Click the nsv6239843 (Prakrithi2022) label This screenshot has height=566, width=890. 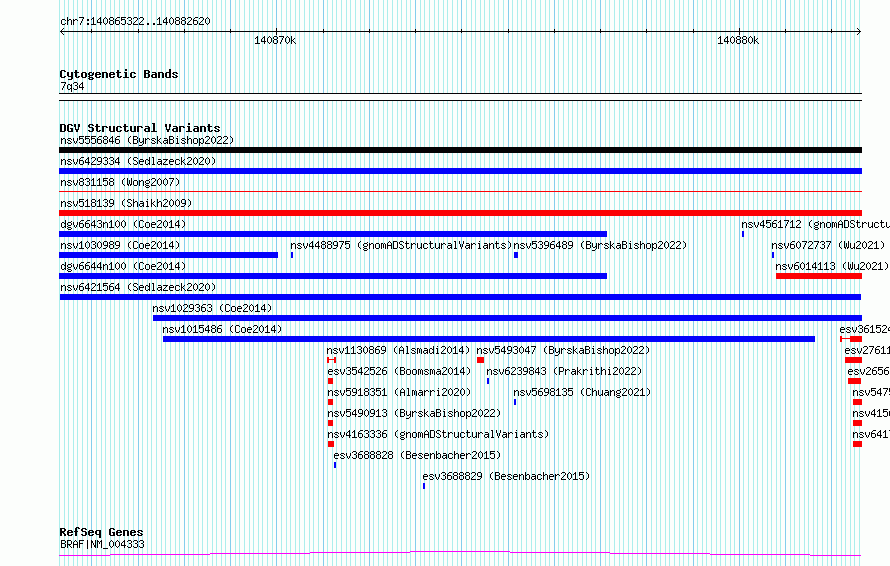pyautogui.click(x=564, y=371)
